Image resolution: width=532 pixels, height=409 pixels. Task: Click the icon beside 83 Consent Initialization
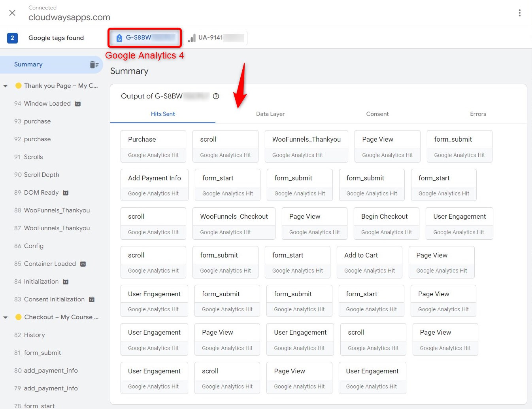tap(92, 299)
